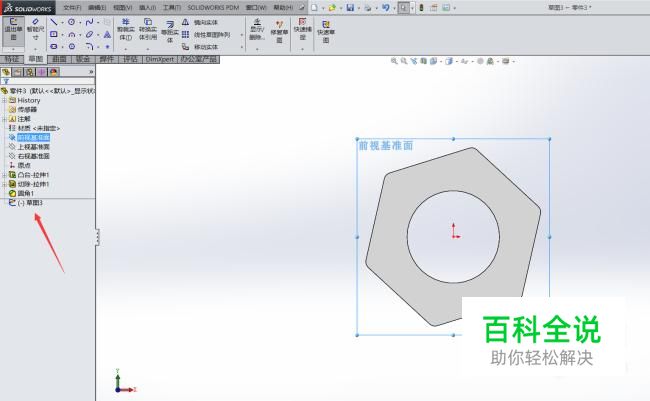
Task: Select the Straight Slot sketch tool
Action: coord(53,46)
